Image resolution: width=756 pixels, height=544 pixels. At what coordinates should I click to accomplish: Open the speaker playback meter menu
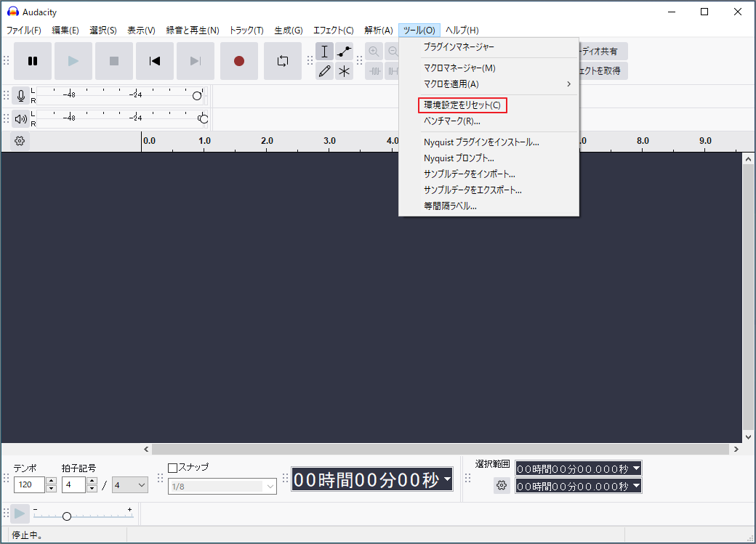(21, 118)
